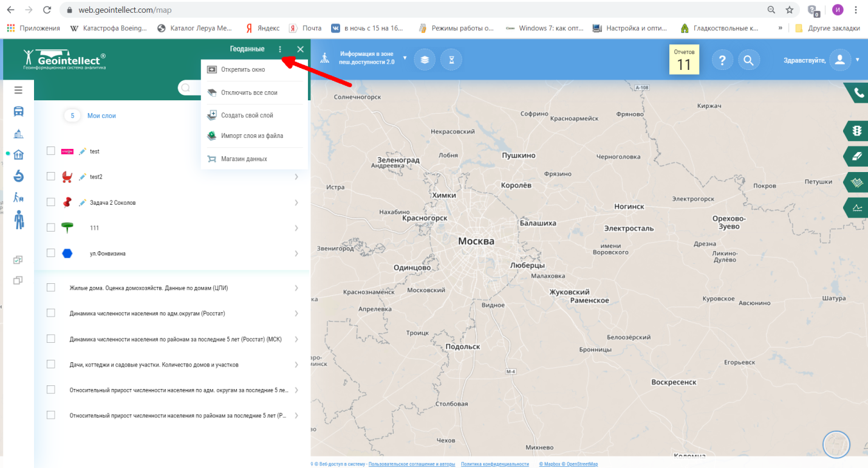Expand the 111 layer chevron
The image size is (868, 468).
click(x=296, y=228)
